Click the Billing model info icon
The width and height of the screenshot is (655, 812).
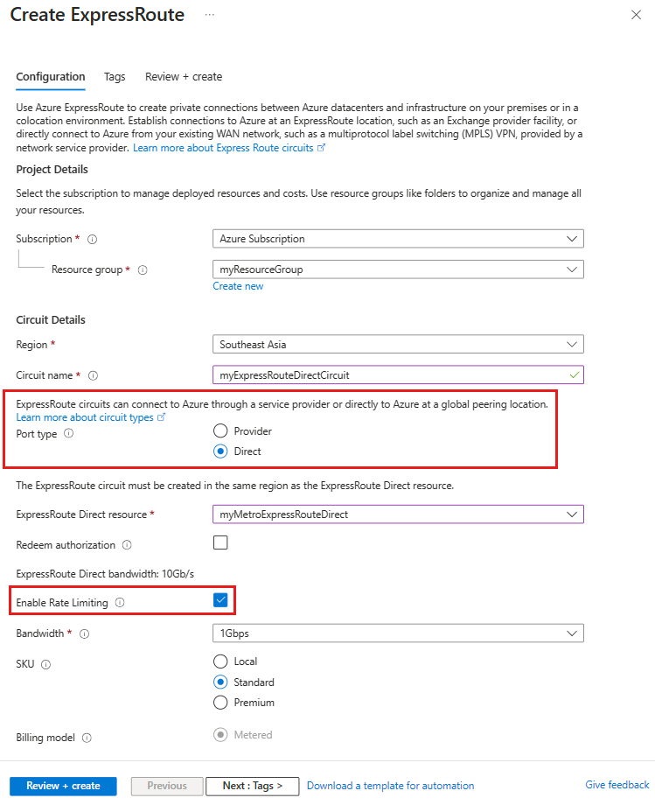[87, 738]
